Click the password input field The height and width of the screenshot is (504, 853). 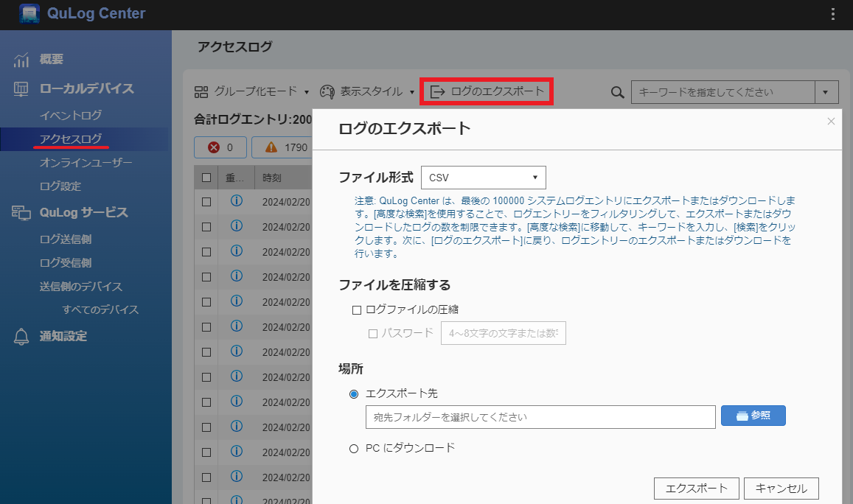coord(504,333)
